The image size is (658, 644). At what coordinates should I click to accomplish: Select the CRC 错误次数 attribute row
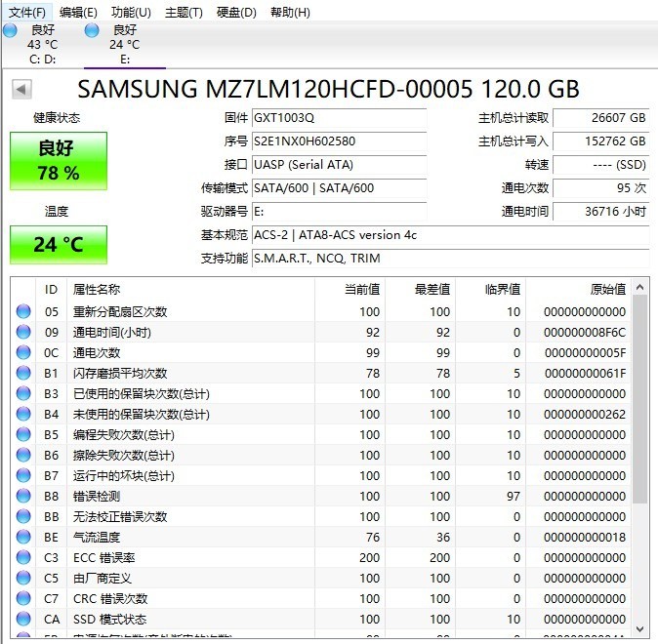321,599
